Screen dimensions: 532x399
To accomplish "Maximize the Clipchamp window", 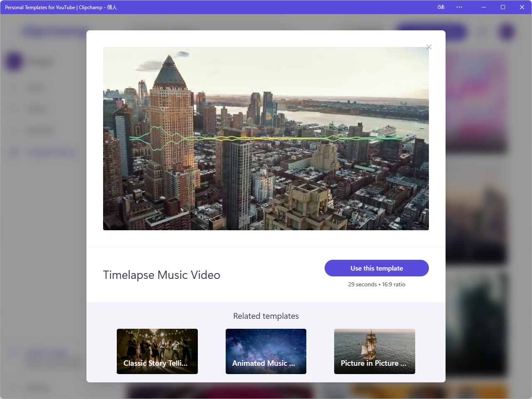I will click(x=503, y=7).
